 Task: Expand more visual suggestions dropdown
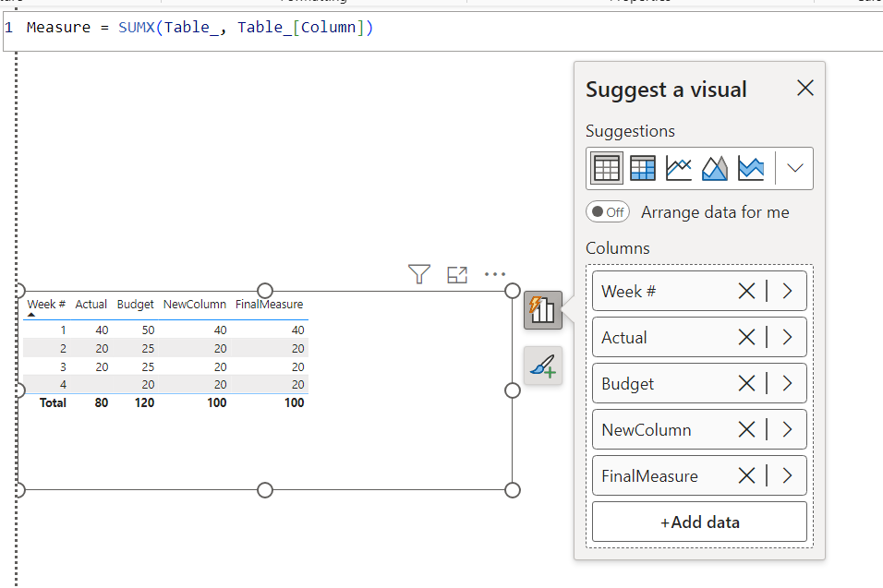point(794,168)
